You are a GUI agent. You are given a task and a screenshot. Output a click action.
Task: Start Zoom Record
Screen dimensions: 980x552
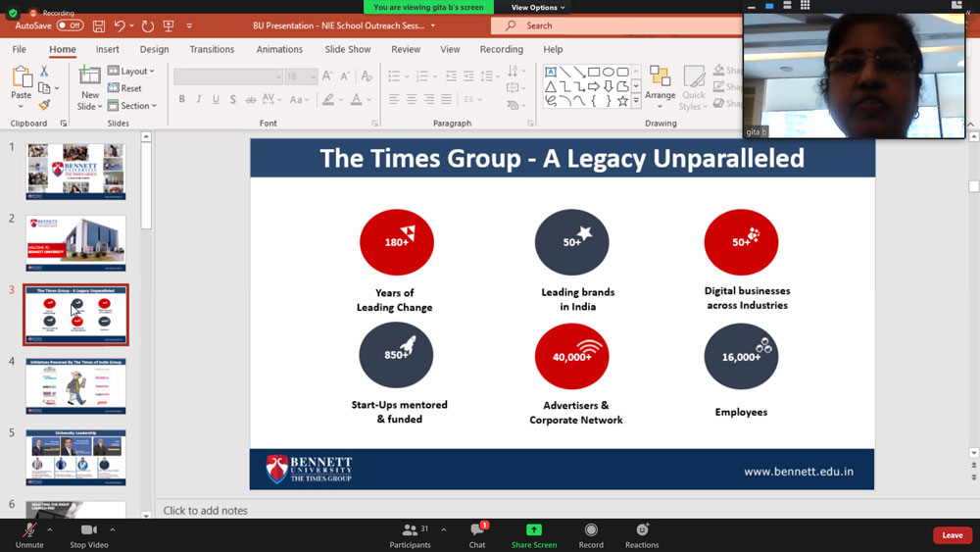coord(591,535)
